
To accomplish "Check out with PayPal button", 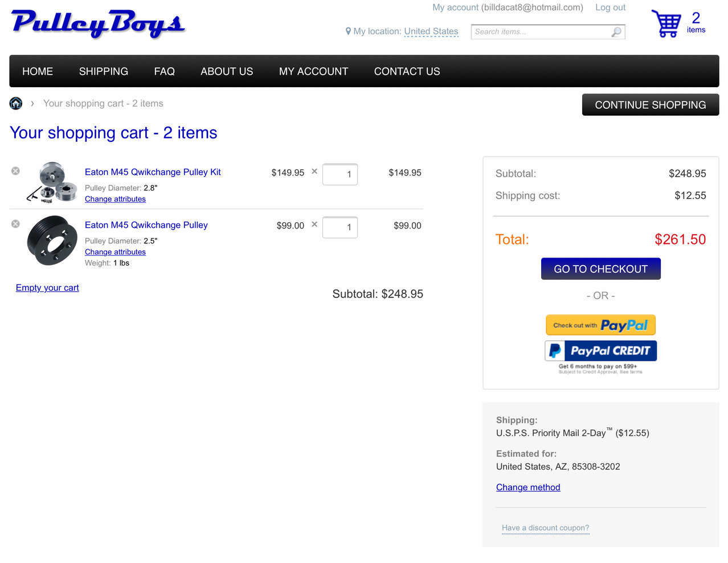I will tap(600, 325).
